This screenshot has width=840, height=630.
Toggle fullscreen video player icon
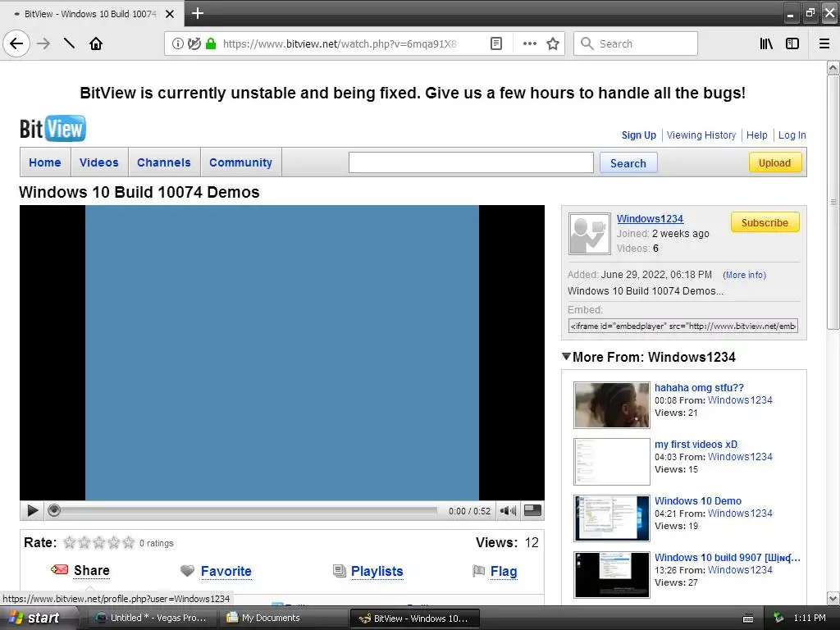click(x=532, y=510)
